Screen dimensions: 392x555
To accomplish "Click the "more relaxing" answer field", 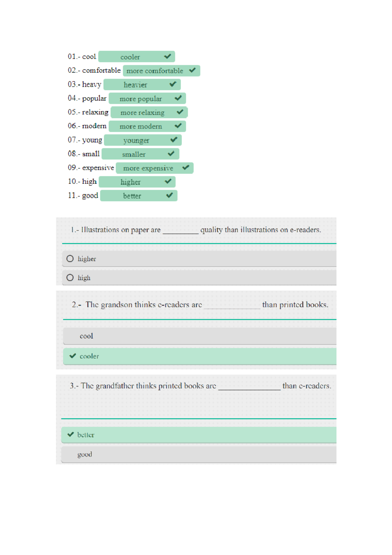I will 142,112.
